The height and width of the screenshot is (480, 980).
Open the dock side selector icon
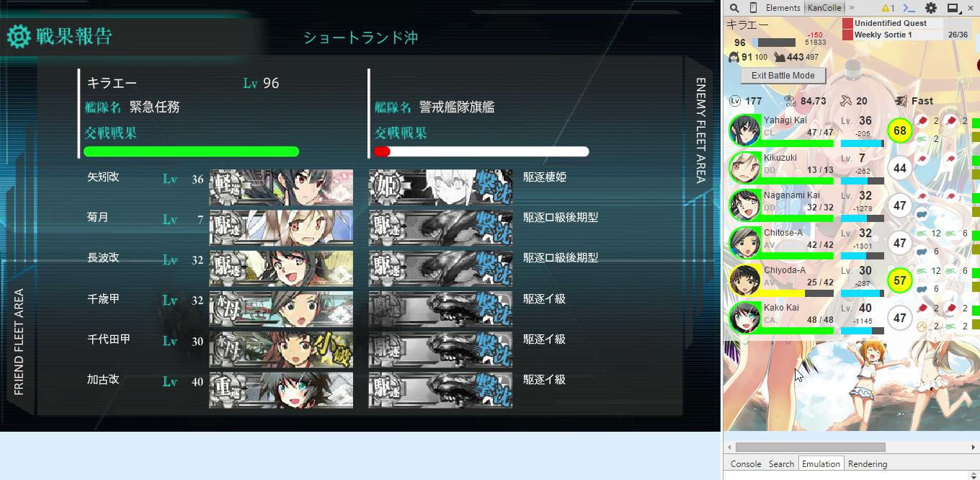click(953, 8)
